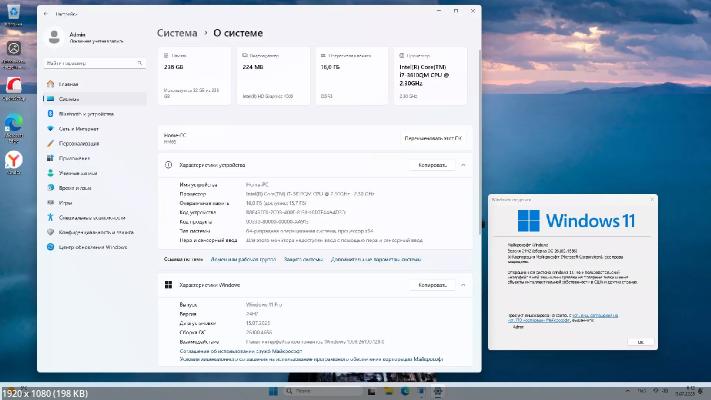The image size is (711, 400).
Task: Open the desktop shortcut below Recycle Bin
Action: [x=14, y=54]
